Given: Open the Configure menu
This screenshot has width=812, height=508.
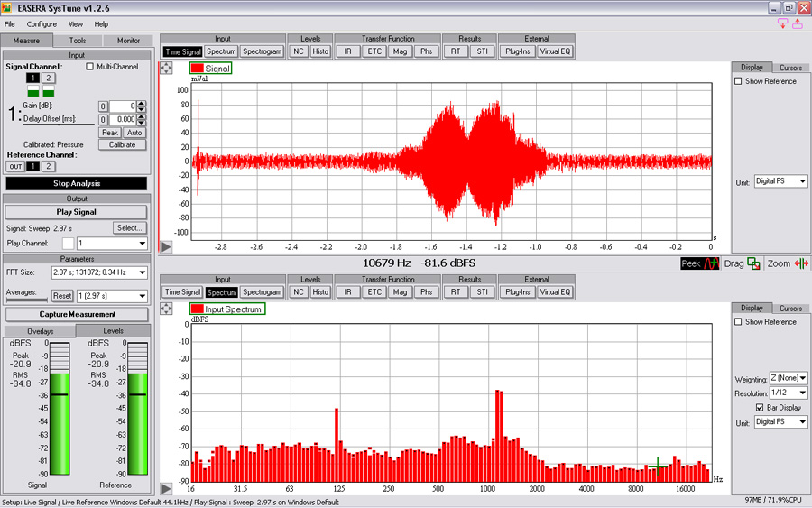Looking at the screenshot, I should point(42,24).
